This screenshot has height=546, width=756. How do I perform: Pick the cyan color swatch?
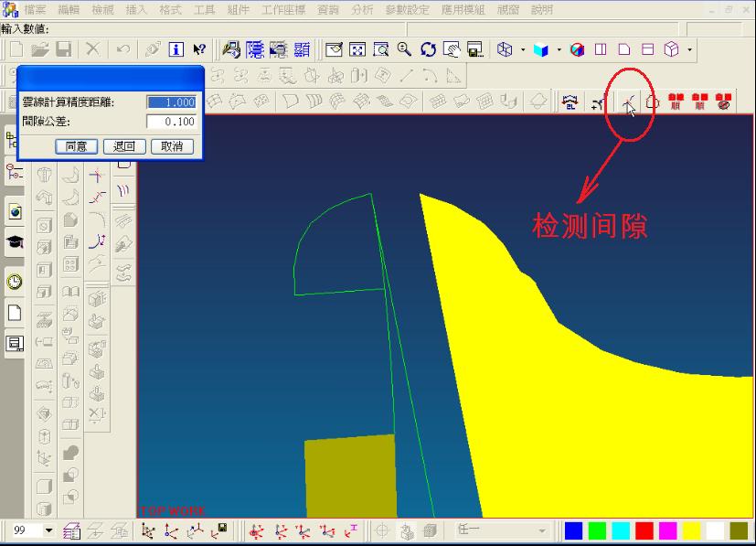tap(621, 531)
